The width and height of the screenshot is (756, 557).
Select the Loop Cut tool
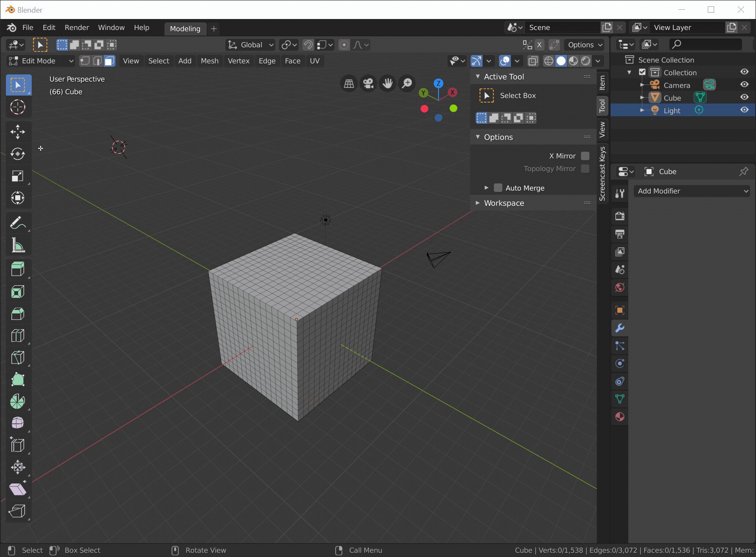pos(18,336)
